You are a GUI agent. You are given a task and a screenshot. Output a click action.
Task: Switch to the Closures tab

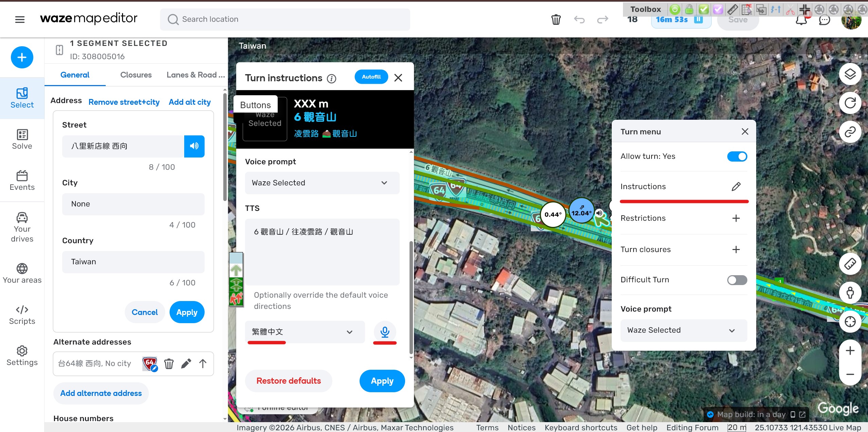coord(136,75)
